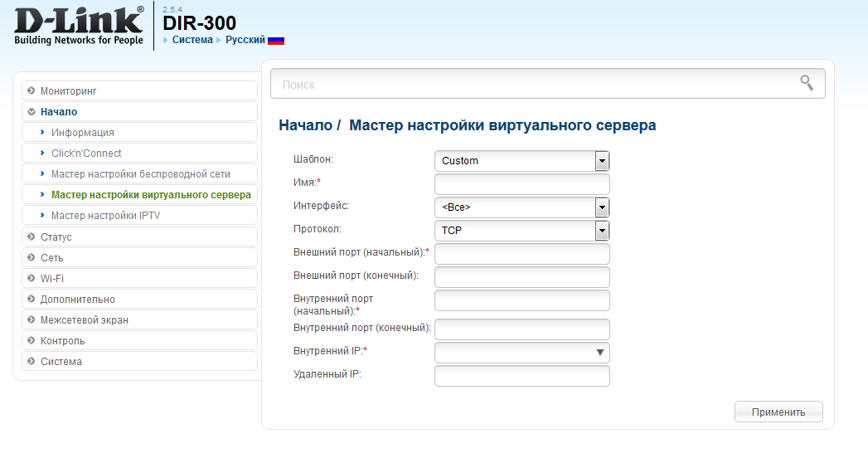Collapse the Начало section
The width and height of the screenshot is (868, 468).
pyautogui.click(x=139, y=112)
